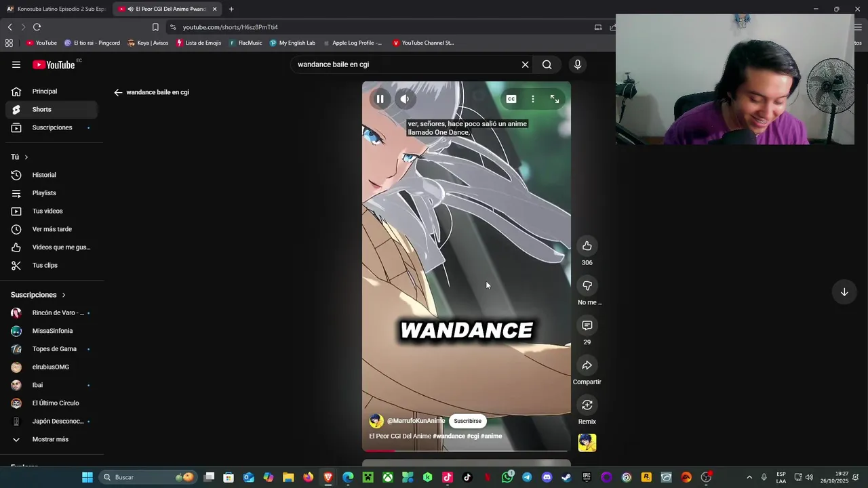The height and width of the screenshot is (488, 868).
Task: Open the FlacMusic bookmark
Action: coord(245,43)
